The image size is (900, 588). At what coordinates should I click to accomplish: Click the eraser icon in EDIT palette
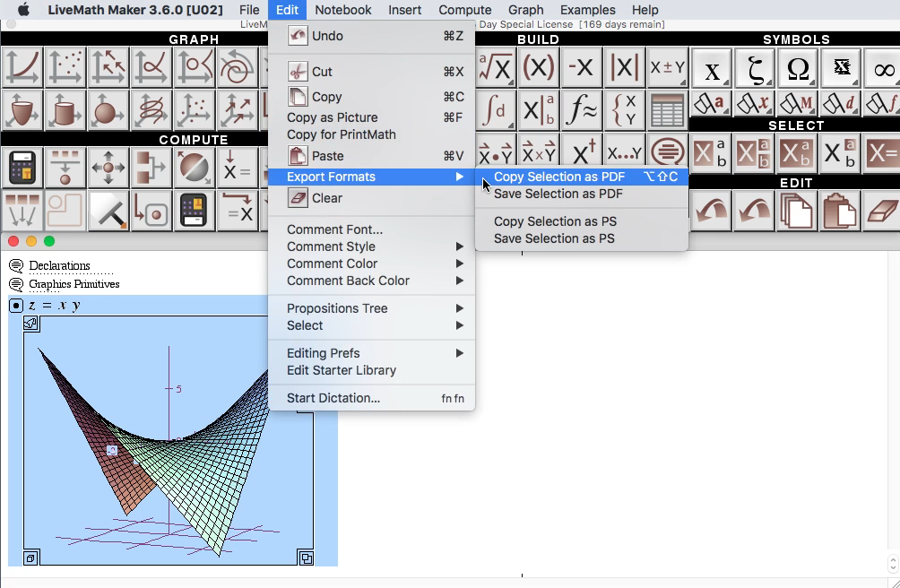point(883,212)
